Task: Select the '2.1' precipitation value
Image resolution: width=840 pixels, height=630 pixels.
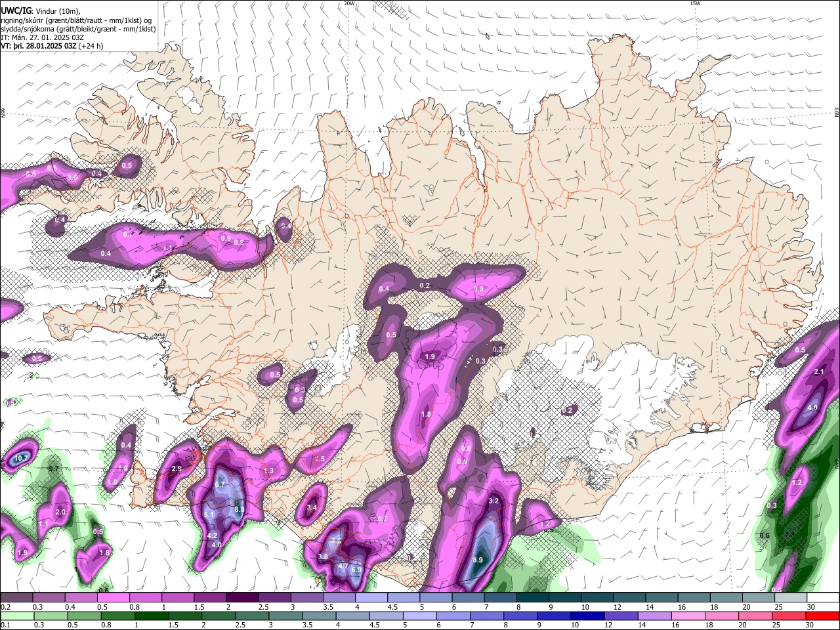Action: tap(819, 372)
